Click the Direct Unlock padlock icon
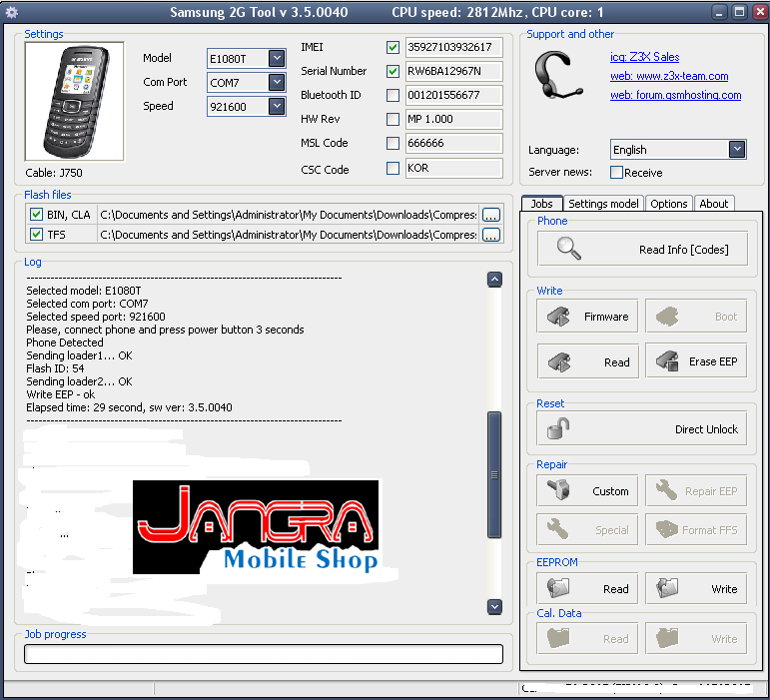Image resolution: width=770 pixels, height=700 pixels. pos(558,428)
